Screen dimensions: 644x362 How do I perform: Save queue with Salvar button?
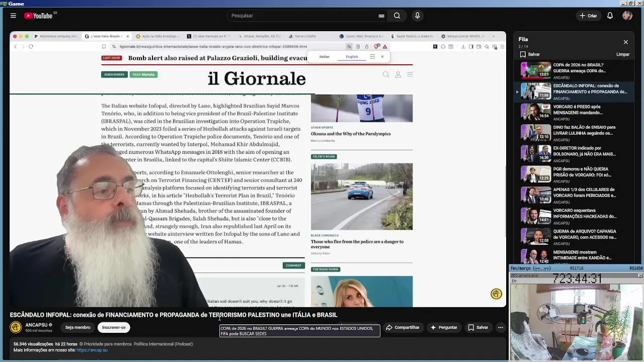pyautogui.click(x=530, y=54)
